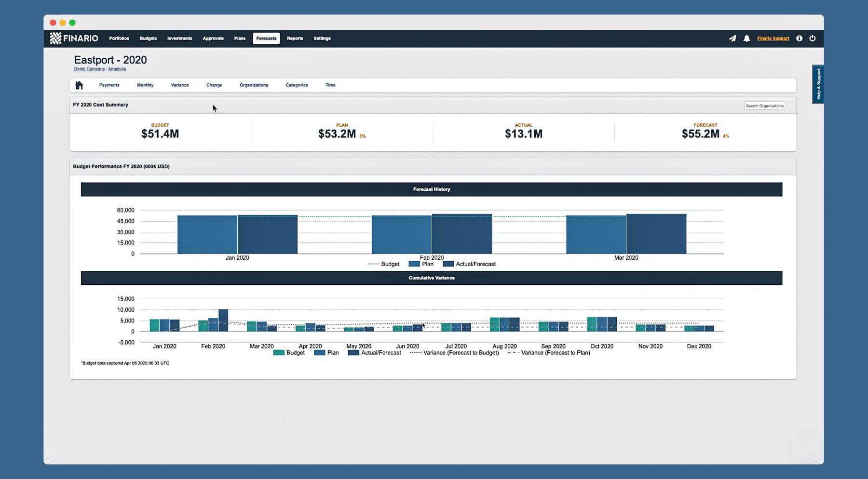Click the $13.1M actual value
Screen dimensions: 868x479
pos(524,134)
